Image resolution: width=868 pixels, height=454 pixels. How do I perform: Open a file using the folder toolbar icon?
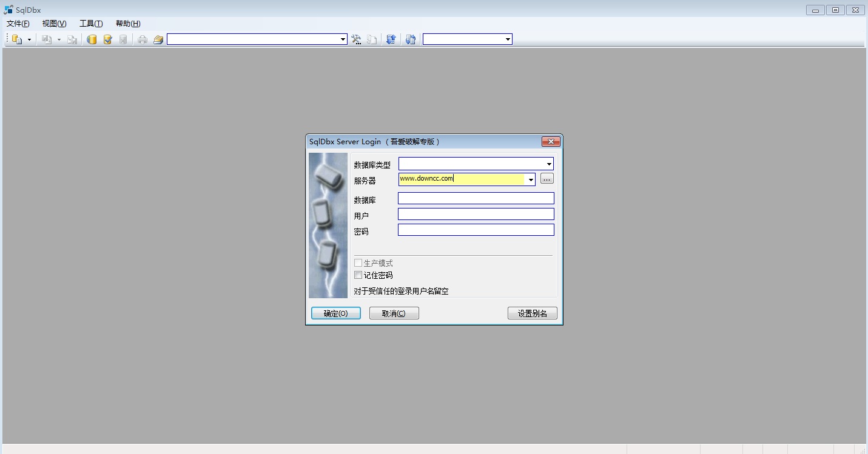coord(158,39)
